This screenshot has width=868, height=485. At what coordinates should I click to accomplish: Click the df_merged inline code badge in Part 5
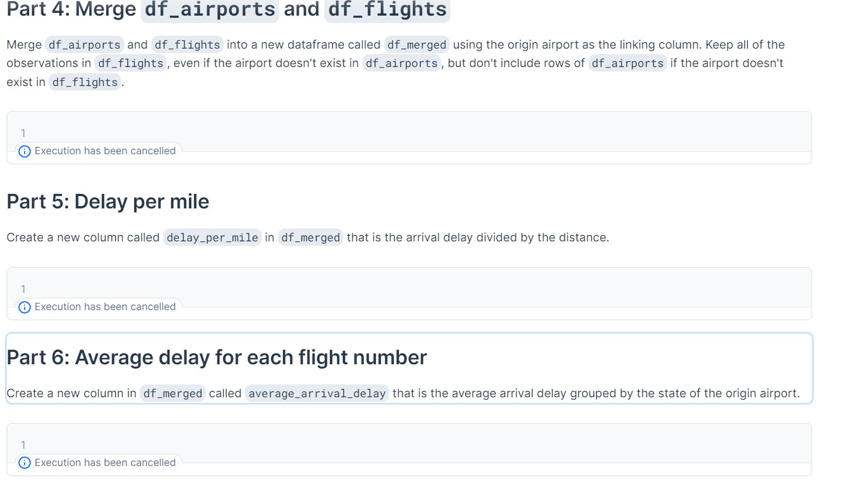(310, 237)
